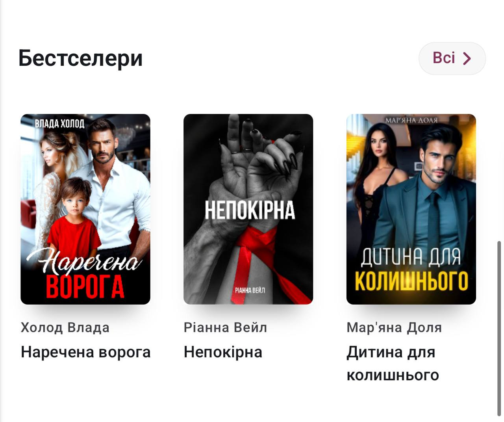This screenshot has height=422, width=504.
Task: Click the small Ріанна Вейл text on cover
Action: [x=250, y=290]
